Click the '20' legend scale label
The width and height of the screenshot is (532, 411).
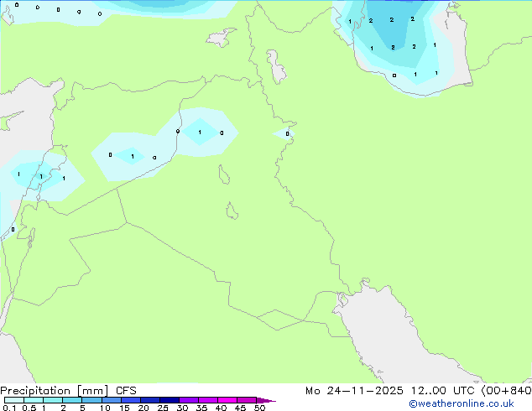[x=143, y=408]
